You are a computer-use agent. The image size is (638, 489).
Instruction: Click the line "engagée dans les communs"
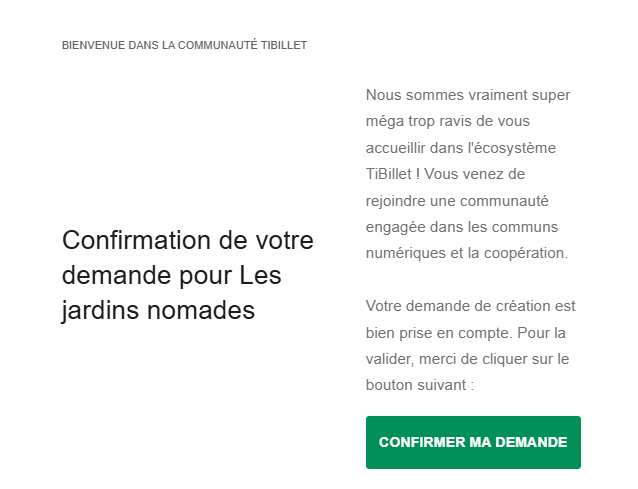click(462, 226)
